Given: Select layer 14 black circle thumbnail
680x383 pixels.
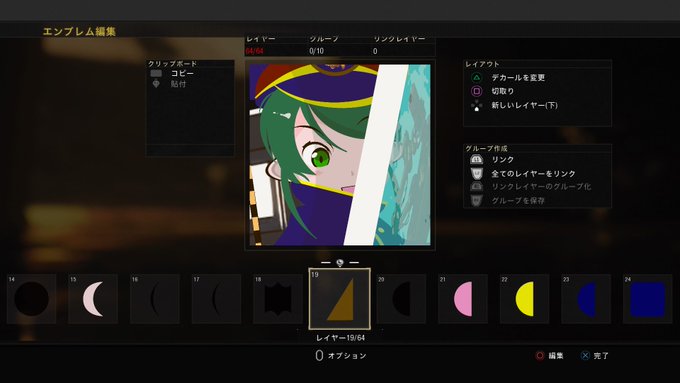Looking at the screenshot, I should point(31,299).
